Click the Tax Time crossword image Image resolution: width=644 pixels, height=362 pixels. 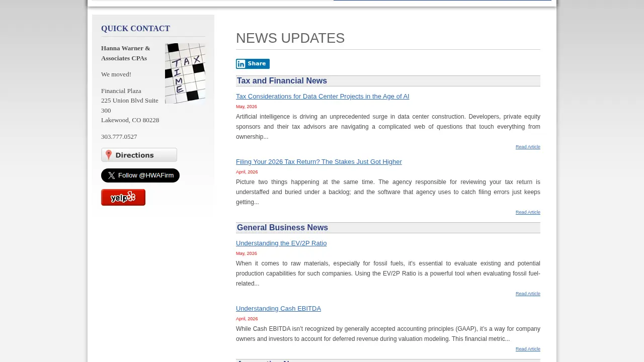[x=185, y=73]
